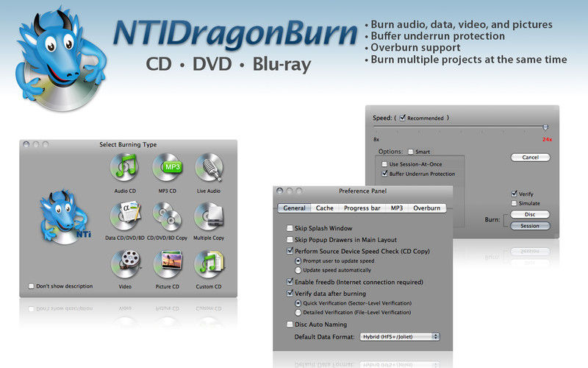588x368 pixels.
Task: Choose the MP3 CD disc icon
Action: (x=168, y=168)
